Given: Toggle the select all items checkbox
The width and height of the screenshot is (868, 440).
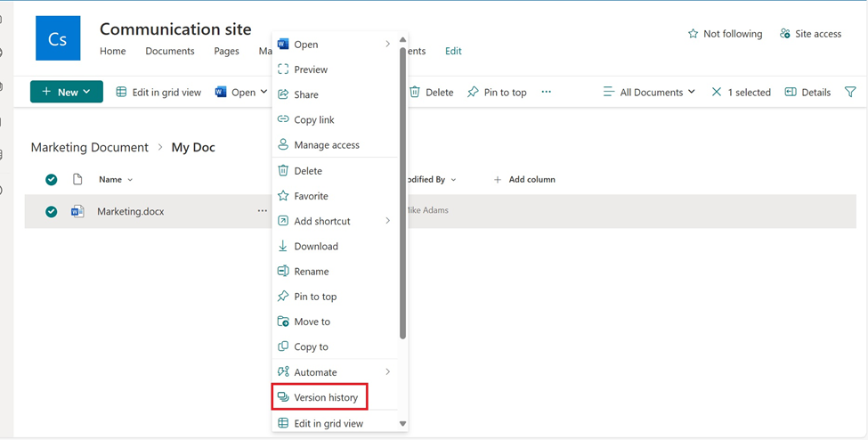Looking at the screenshot, I should (x=52, y=179).
